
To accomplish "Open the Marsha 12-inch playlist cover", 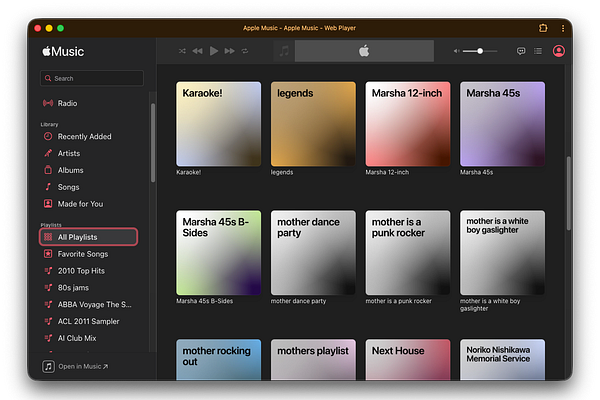I will pyautogui.click(x=408, y=124).
